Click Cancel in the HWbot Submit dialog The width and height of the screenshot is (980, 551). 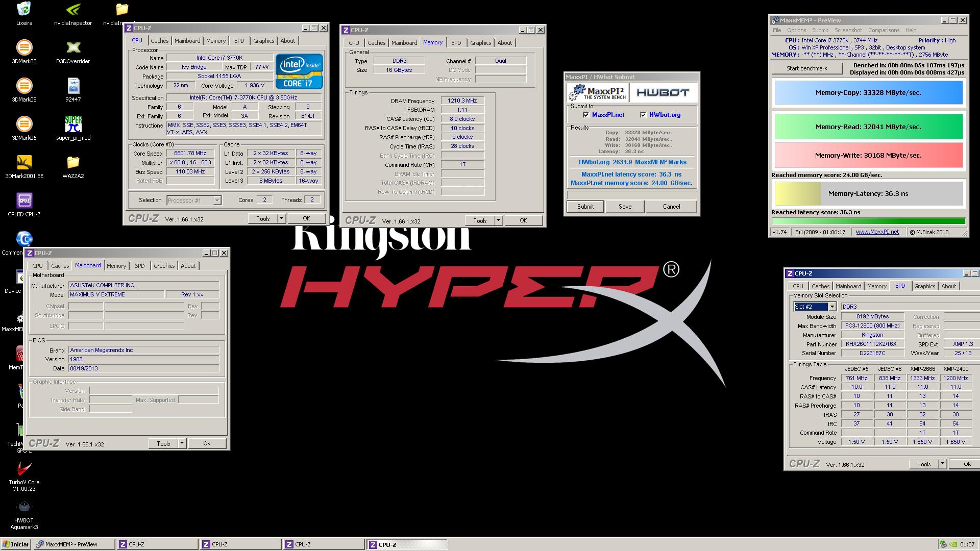click(x=671, y=207)
